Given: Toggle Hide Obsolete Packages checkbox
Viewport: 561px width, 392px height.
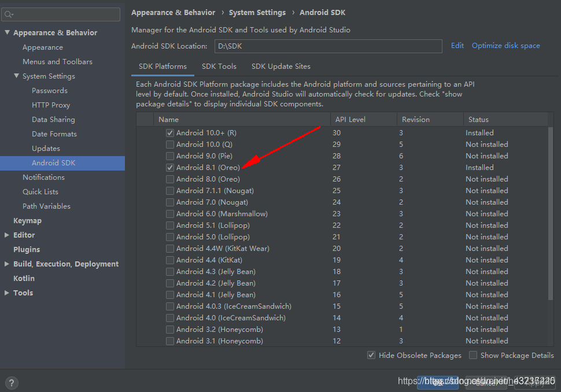Looking at the screenshot, I should (371, 355).
